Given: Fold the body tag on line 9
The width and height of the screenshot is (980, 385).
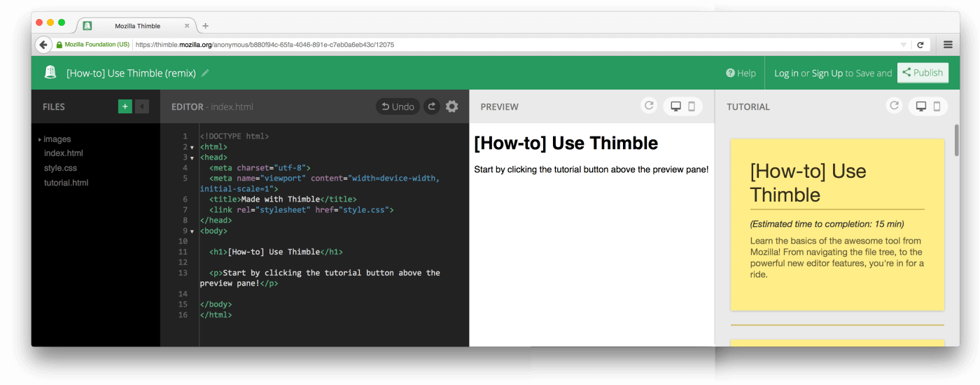Looking at the screenshot, I should tap(192, 231).
